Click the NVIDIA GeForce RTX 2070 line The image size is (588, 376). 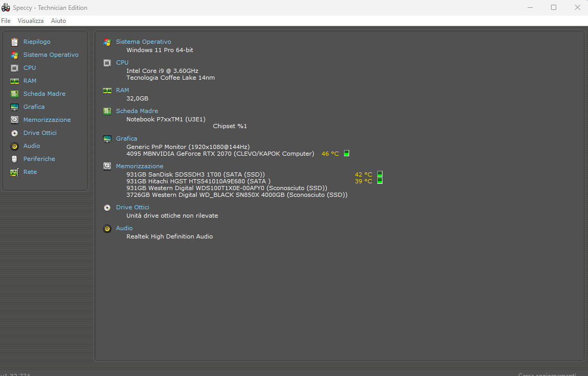click(x=220, y=154)
